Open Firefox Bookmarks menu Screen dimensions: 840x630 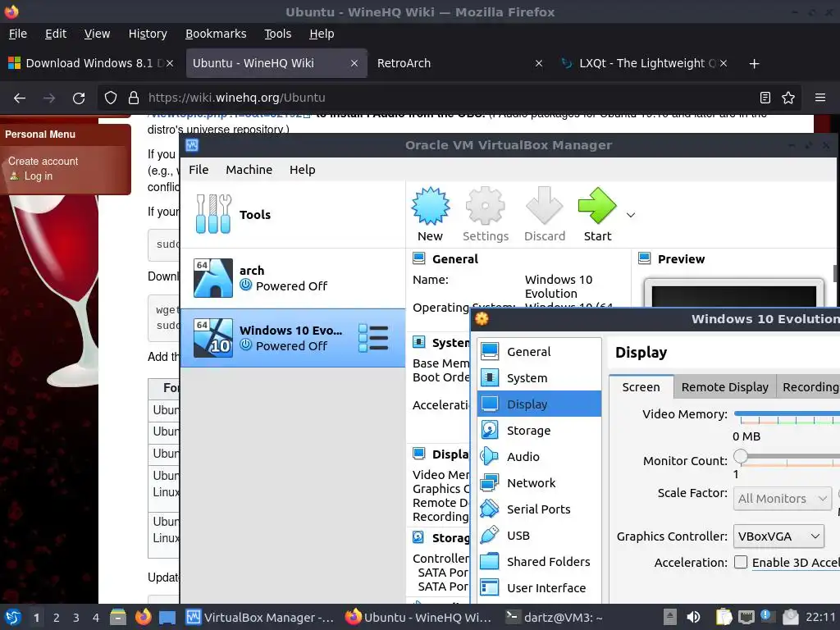pyautogui.click(x=216, y=34)
